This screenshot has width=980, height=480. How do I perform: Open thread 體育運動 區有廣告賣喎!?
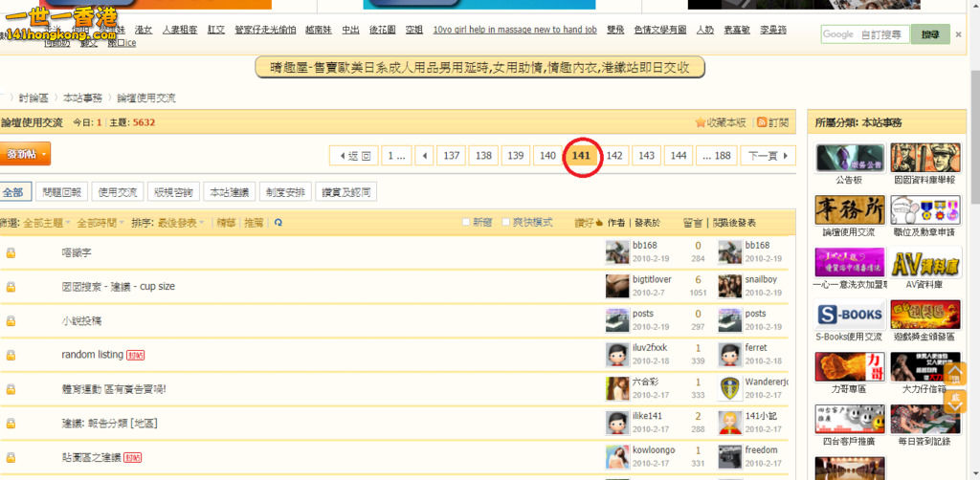pyautogui.click(x=114, y=389)
